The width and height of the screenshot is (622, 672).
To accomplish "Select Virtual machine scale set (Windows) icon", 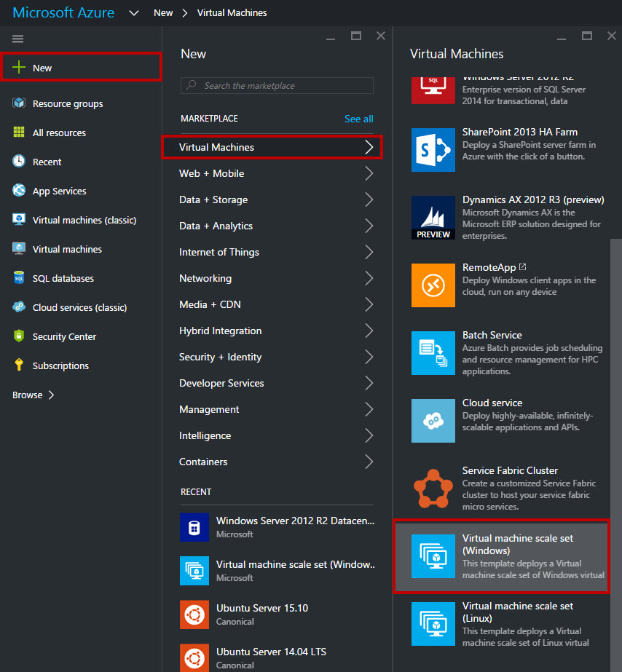I will pos(433,556).
